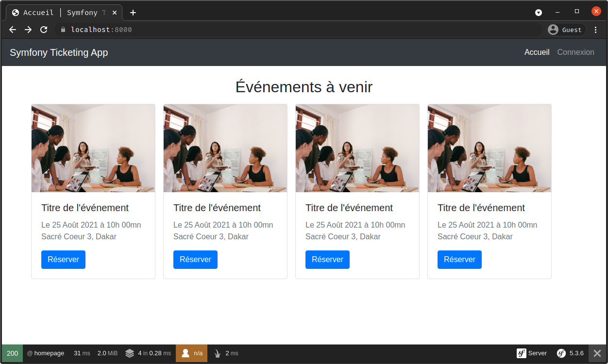
Task: Click the third event card image
Action: [357, 148]
